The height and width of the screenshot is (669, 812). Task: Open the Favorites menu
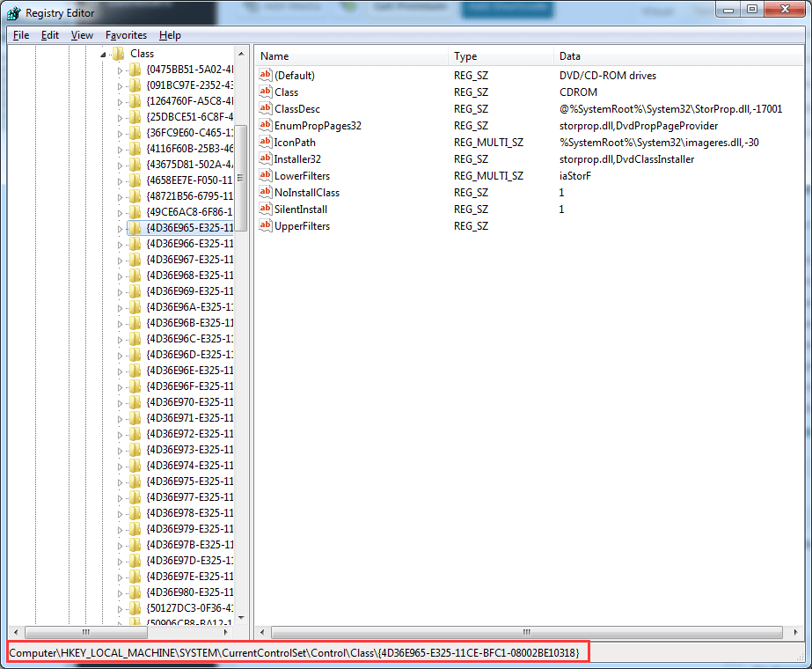pyautogui.click(x=126, y=35)
